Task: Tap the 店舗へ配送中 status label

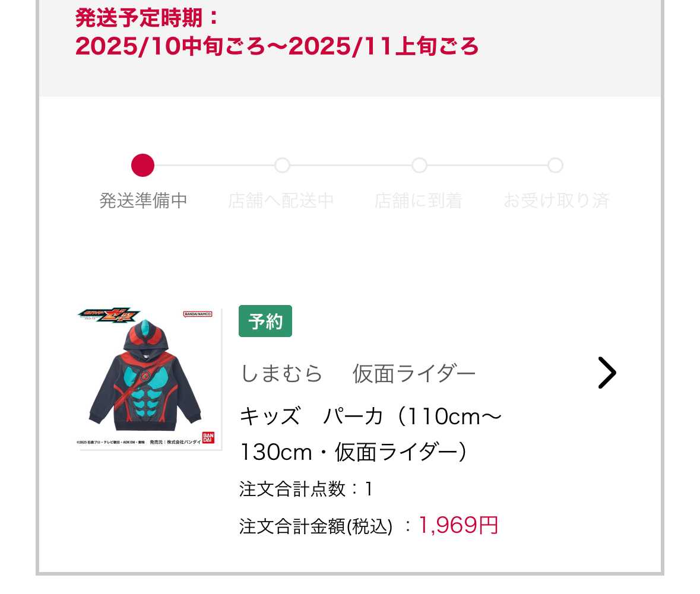Action: [281, 201]
